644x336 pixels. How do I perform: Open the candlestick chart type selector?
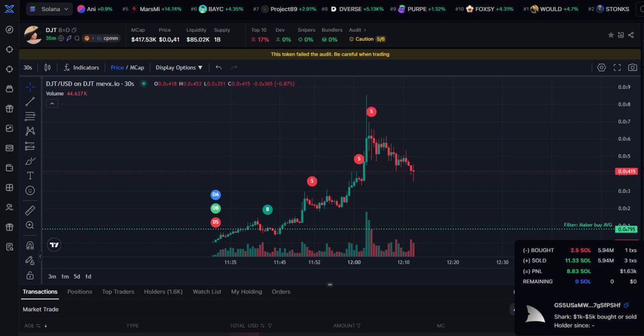[x=47, y=68]
